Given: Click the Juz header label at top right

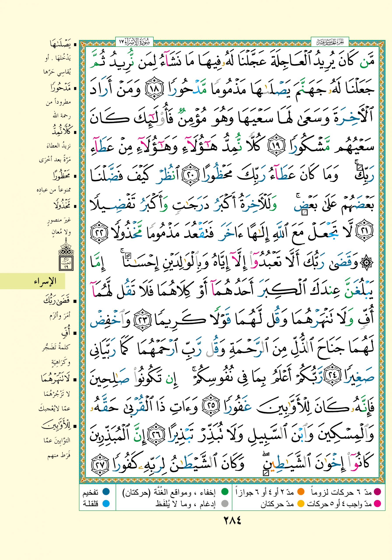Looking at the screenshot, I should pos(330,42).
